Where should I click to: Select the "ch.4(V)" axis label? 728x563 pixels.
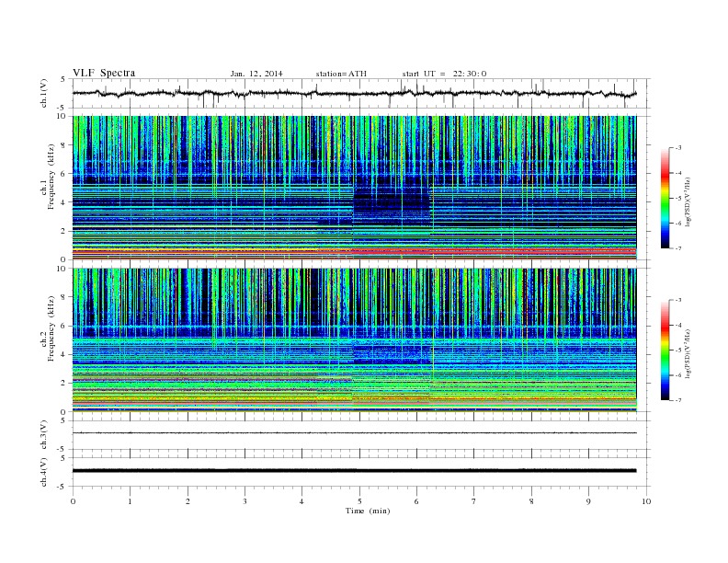click(44, 472)
